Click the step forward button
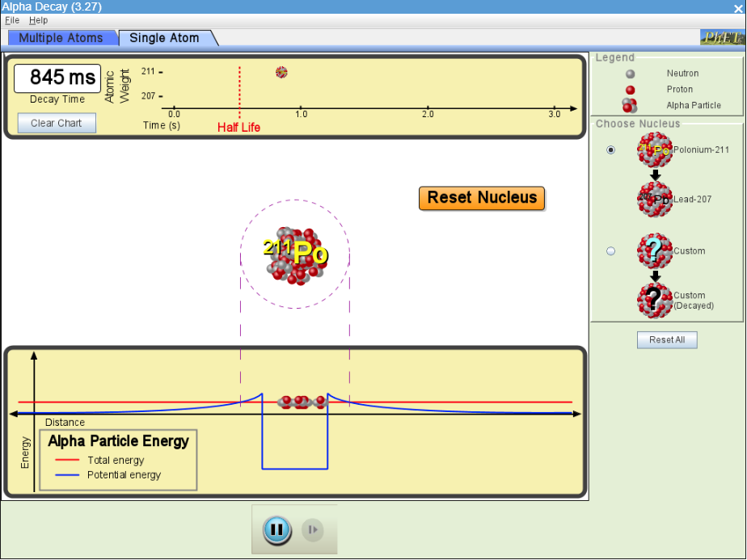This screenshot has height=560, width=747. 313,530
